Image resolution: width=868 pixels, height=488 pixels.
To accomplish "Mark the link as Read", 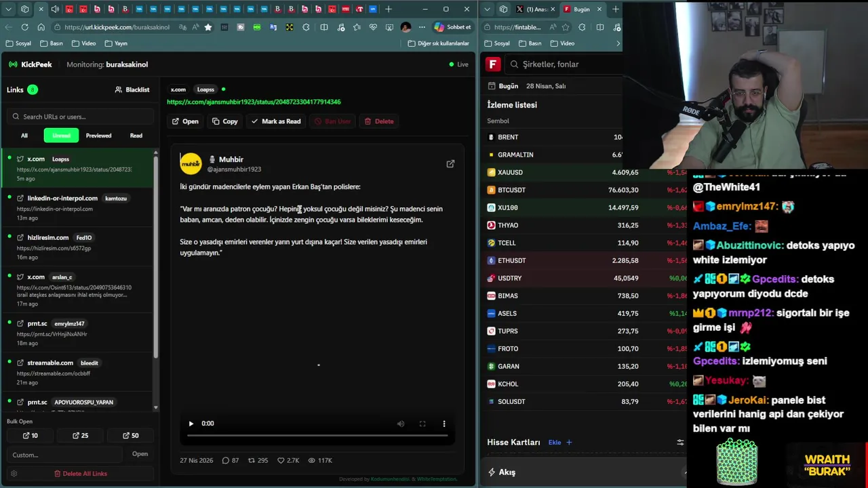I will [275, 121].
